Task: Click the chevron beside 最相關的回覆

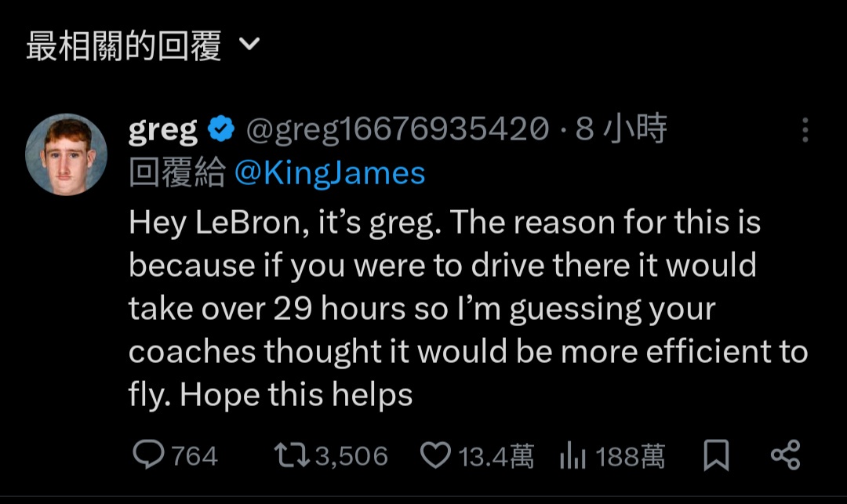Action: pyautogui.click(x=248, y=45)
